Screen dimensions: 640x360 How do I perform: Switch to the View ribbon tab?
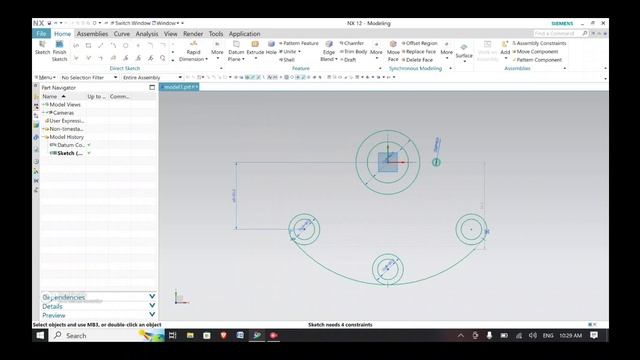pyautogui.click(x=171, y=34)
